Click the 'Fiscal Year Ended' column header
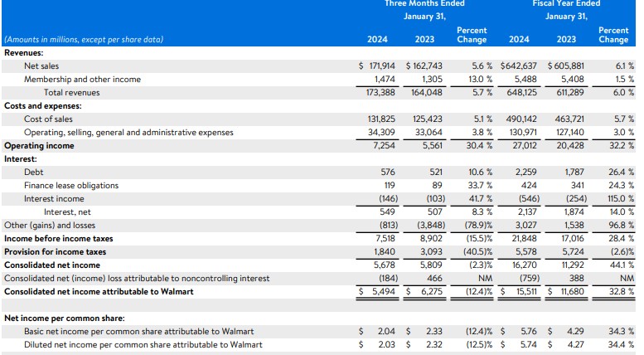Screen dimensions: 644x355 (x=566, y=4)
